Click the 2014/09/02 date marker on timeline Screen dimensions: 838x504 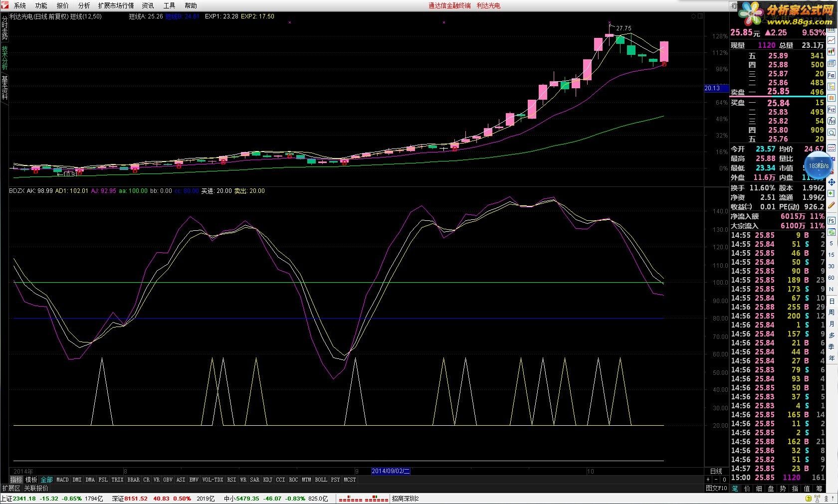pos(391,471)
